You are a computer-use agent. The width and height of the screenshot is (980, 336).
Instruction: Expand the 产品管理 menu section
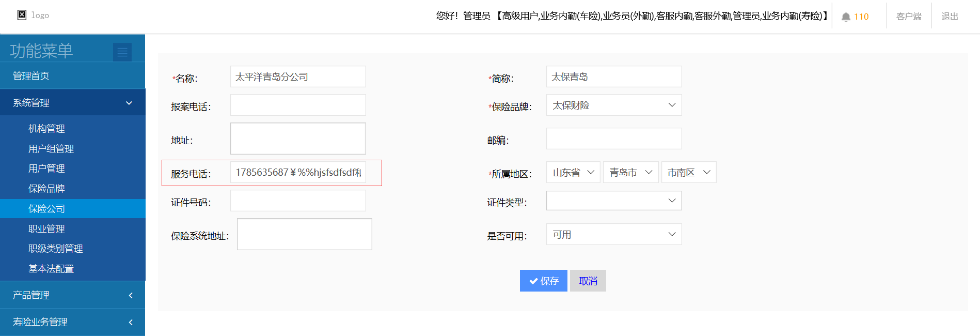click(72, 295)
